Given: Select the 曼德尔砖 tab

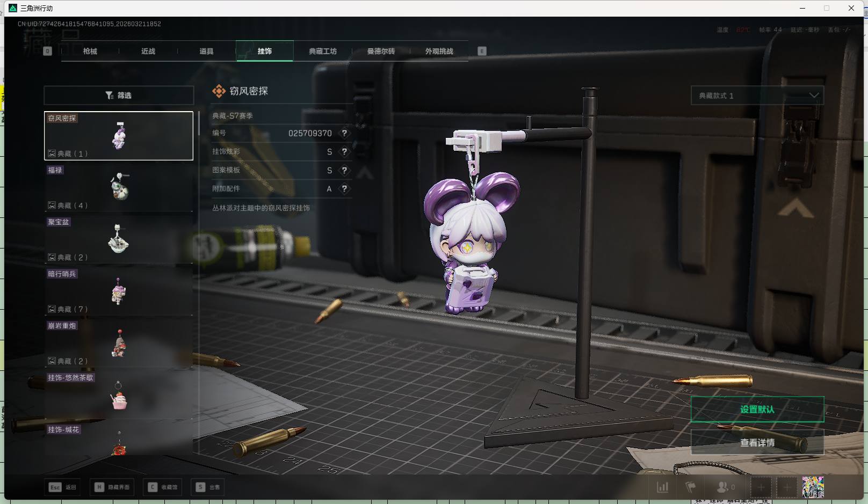Looking at the screenshot, I should [x=381, y=51].
